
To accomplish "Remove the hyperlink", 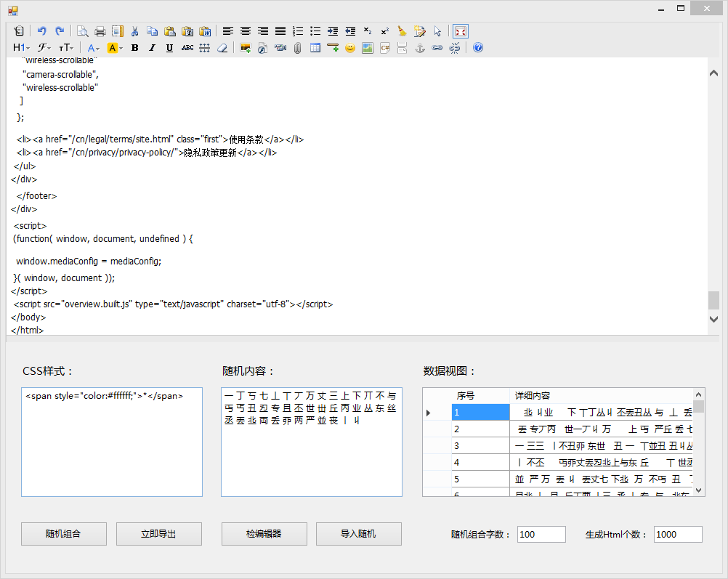I will pos(455,48).
